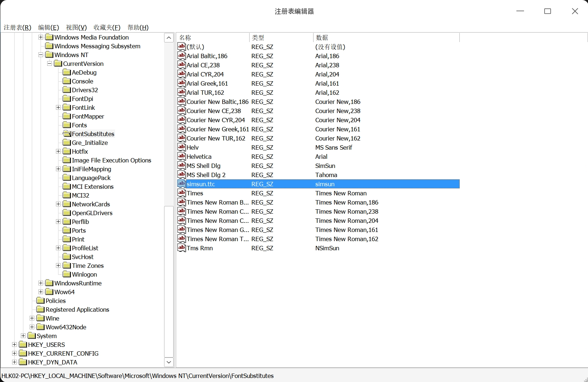Click the folder icon of Ports key
Screen dimensions: 588x382
(67, 230)
